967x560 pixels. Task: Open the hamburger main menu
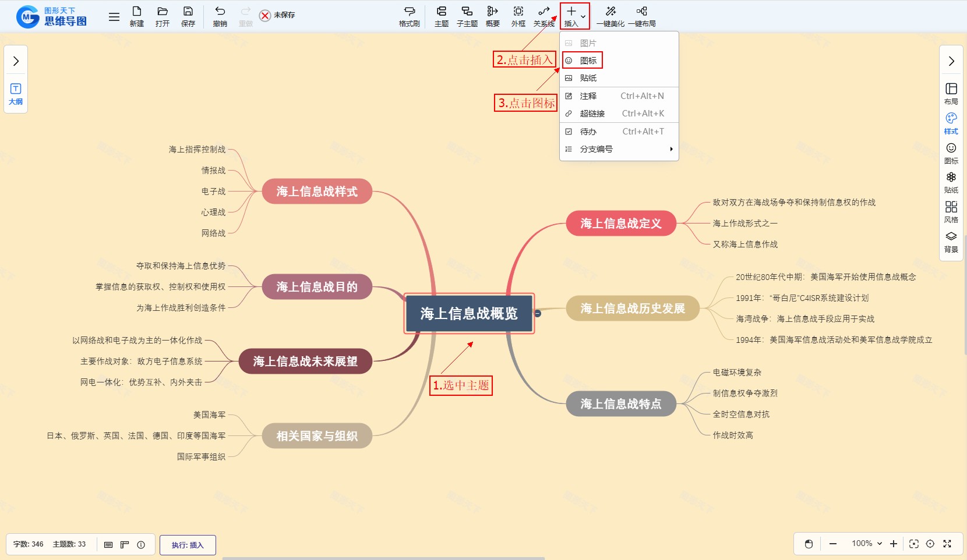[114, 17]
